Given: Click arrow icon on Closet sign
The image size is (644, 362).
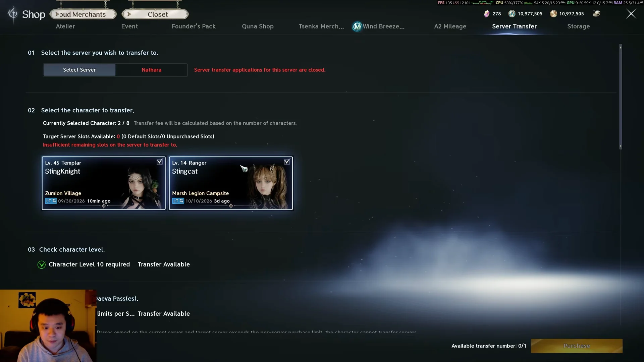Looking at the screenshot, I should click(x=129, y=14).
